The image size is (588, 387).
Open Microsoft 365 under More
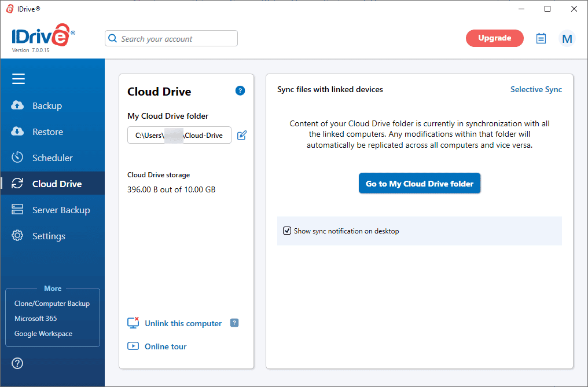pyautogui.click(x=36, y=318)
